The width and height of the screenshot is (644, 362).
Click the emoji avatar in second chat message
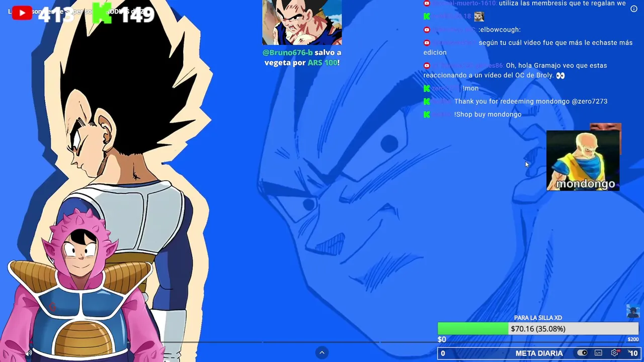479,17
